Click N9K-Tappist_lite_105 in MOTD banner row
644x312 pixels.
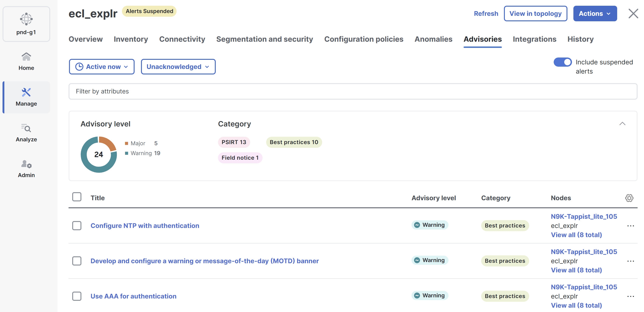584,252
